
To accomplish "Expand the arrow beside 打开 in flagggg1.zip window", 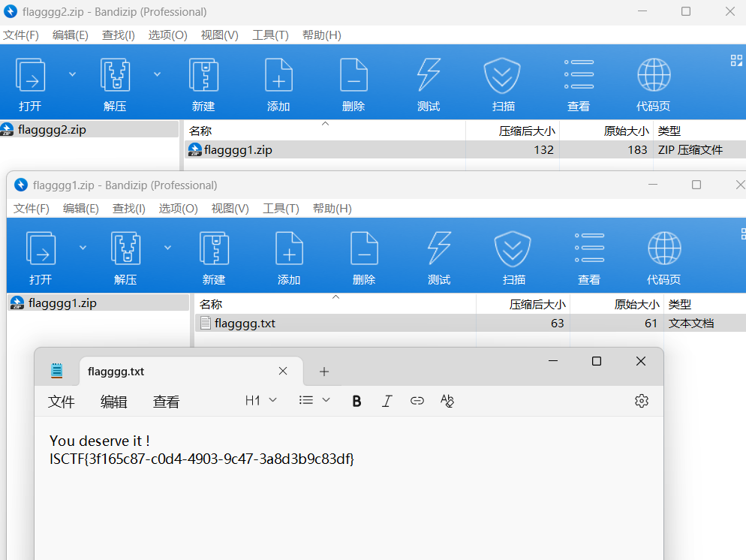I will 83,247.
